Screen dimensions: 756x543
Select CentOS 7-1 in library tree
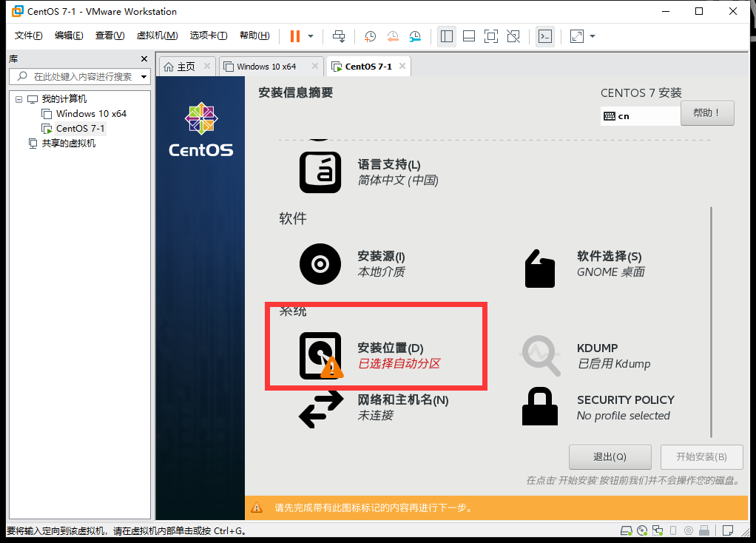[x=72, y=128]
